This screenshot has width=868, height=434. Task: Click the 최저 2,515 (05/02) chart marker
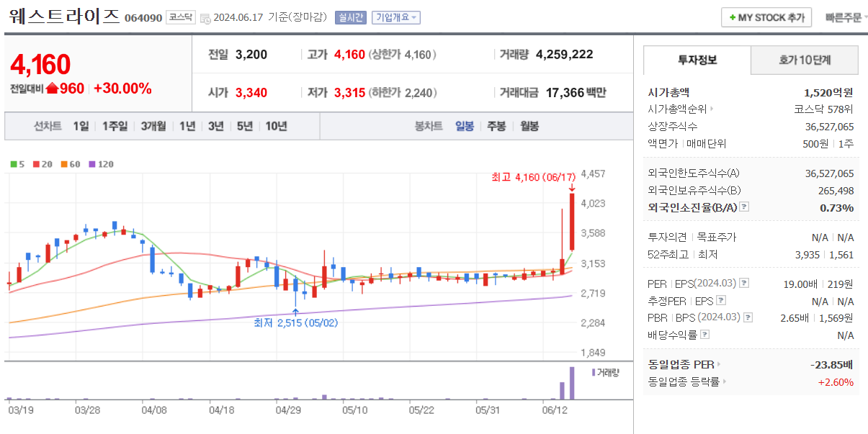(x=296, y=322)
